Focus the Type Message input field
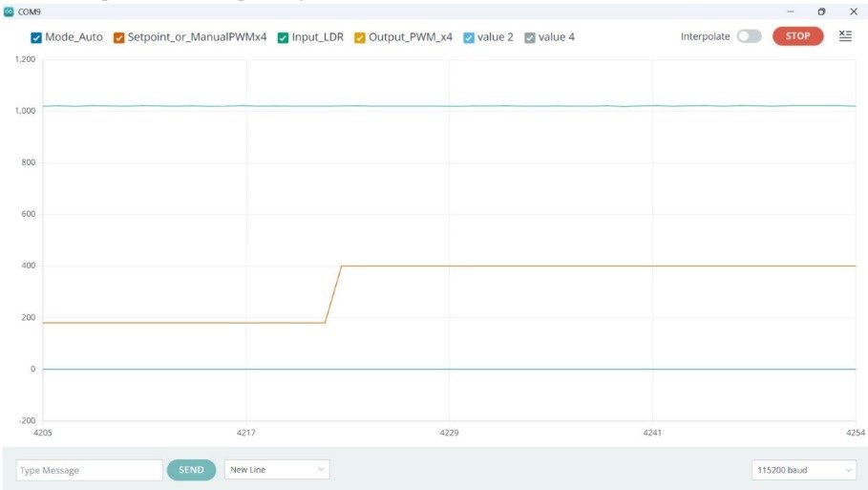The height and width of the screenshot is (490, 868). click(x=89, y=470)
